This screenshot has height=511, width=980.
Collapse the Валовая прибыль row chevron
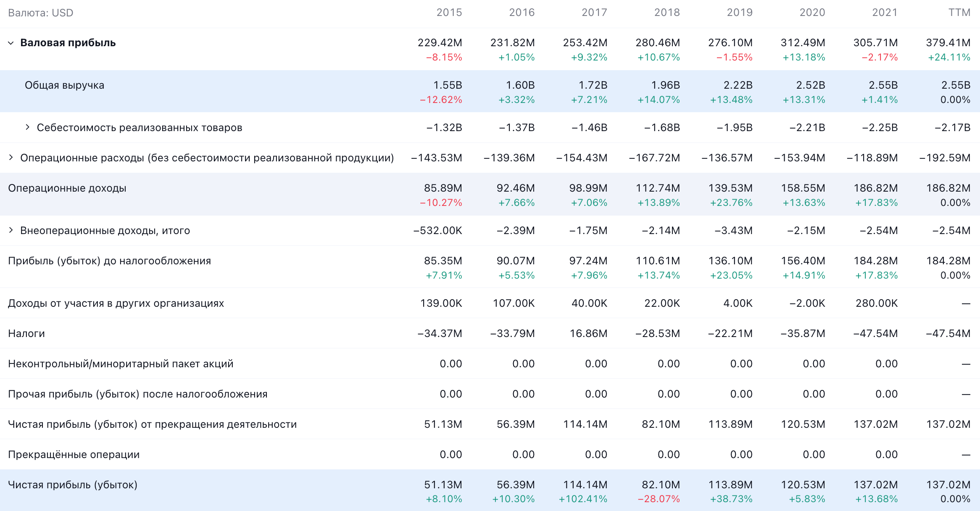click(x=11, y=43)
